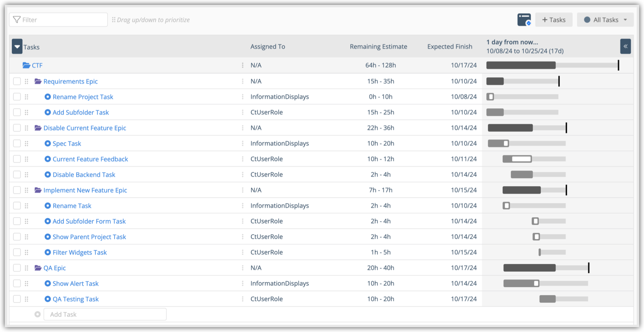Click the + Tasks button
This screenshot has height=332, width=644.
(554, 20)
